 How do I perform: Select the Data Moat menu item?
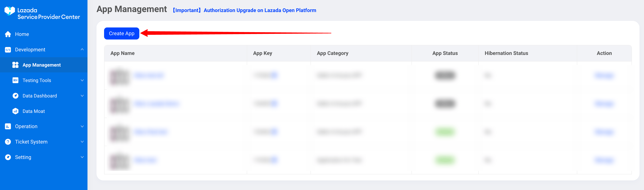[34, 111]
